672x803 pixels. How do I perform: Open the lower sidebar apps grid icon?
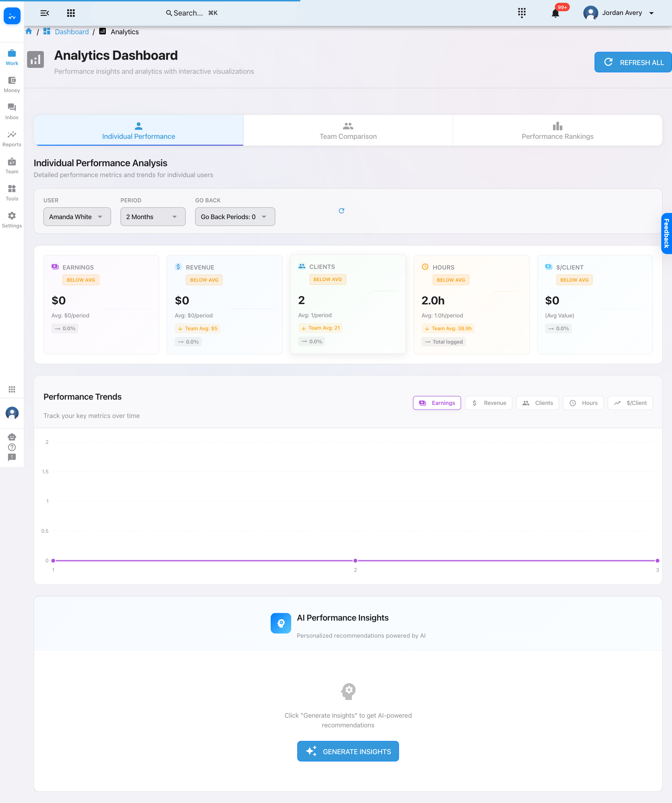coord(12,389)
